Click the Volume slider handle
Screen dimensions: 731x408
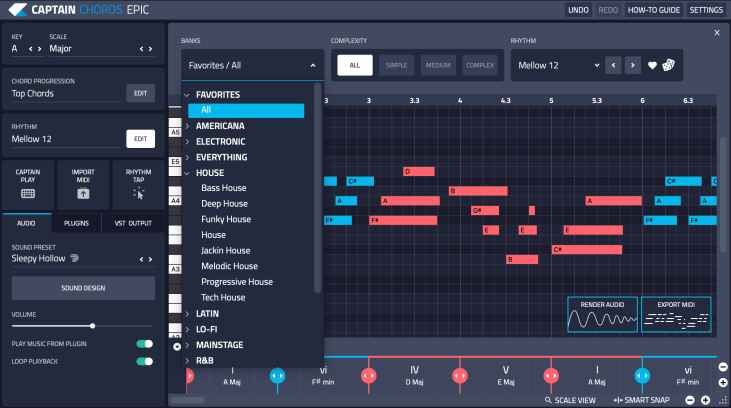click(x=93, y=326)
